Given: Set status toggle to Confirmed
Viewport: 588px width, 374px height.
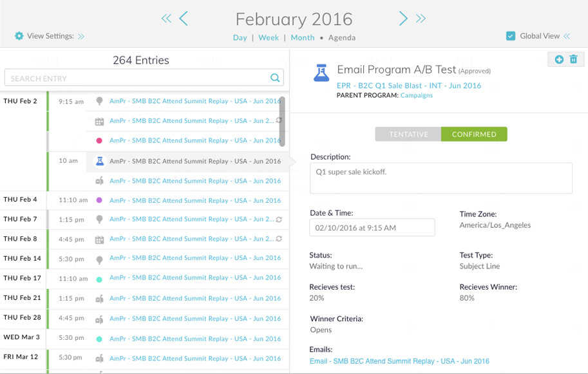Looking at the screenshot, I should tap(474, 135).
